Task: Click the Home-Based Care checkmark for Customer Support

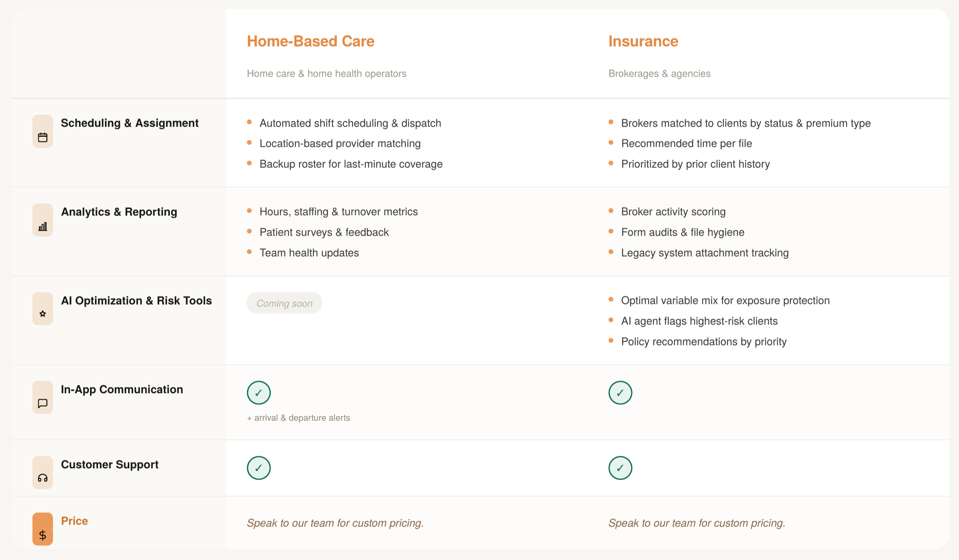Action: click(259, 468)
